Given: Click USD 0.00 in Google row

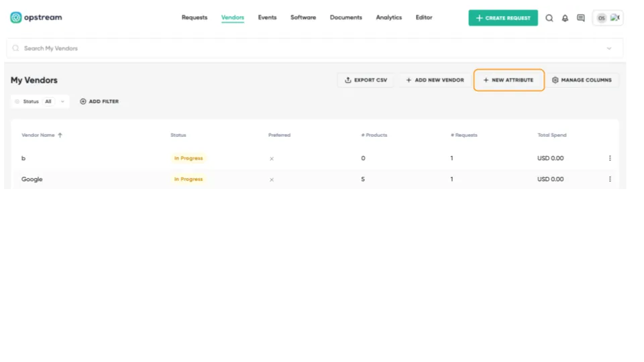Looking at the screenshot, I should tap(550, 179).
